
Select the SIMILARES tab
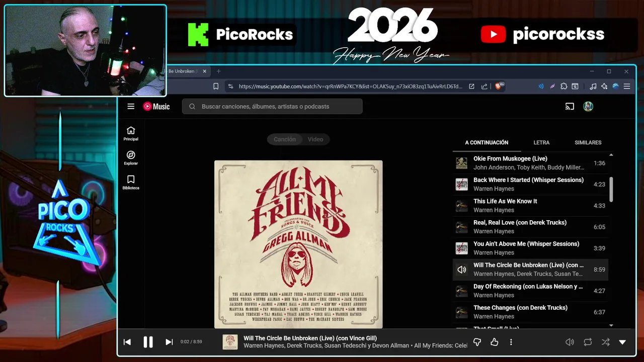coord(588,143)
